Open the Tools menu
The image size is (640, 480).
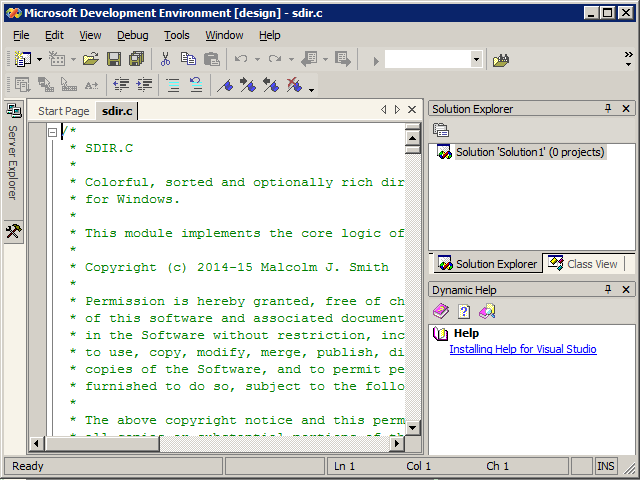pos(177,36)
